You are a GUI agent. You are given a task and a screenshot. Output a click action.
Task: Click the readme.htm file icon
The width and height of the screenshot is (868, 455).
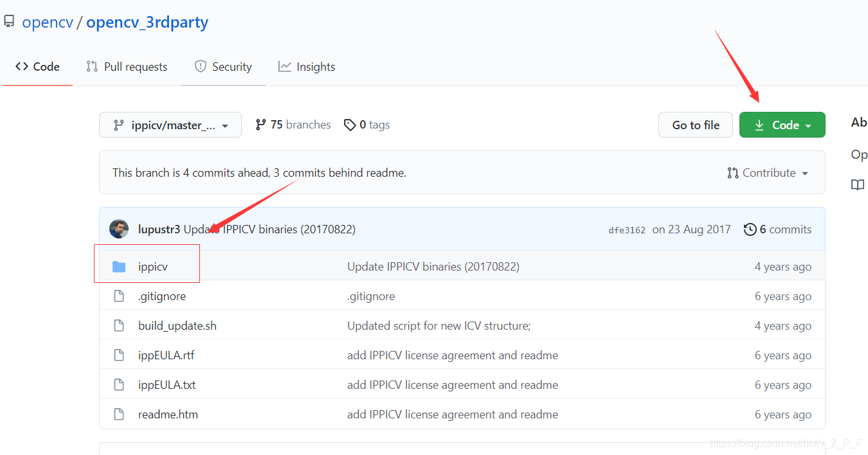119,415
